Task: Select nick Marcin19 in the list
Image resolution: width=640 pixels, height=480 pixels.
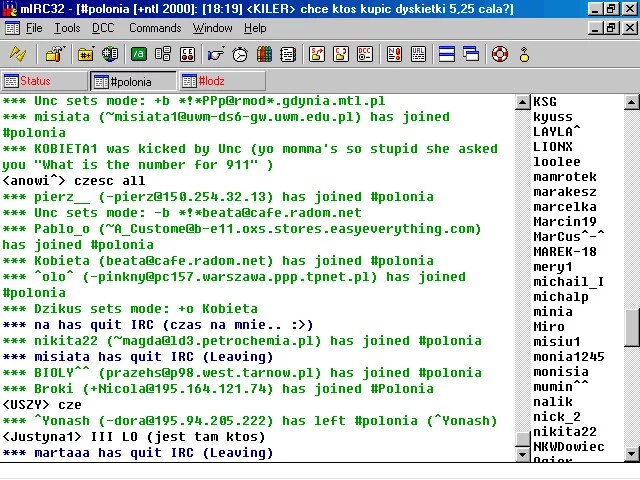Action: tap(564, 222)
